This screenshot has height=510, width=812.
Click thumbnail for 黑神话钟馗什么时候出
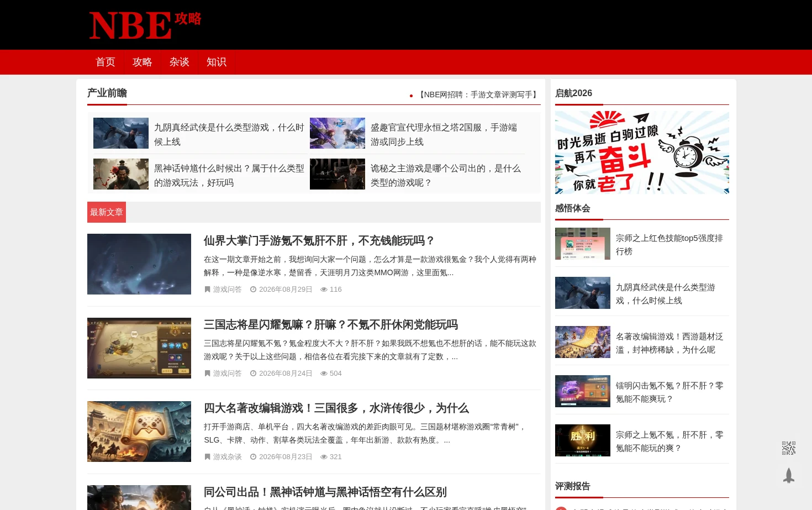[121, 174]
